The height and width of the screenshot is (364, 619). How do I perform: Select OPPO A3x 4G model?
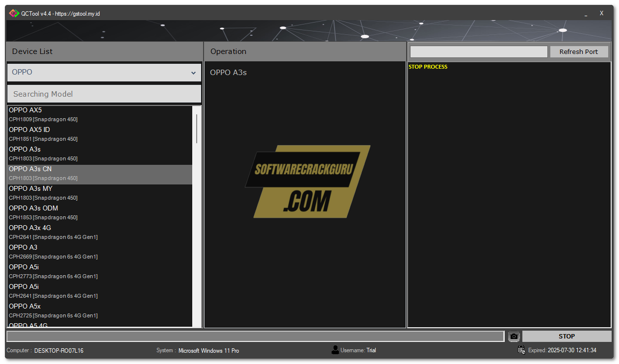pyautogui.click(x=100, y=233)
